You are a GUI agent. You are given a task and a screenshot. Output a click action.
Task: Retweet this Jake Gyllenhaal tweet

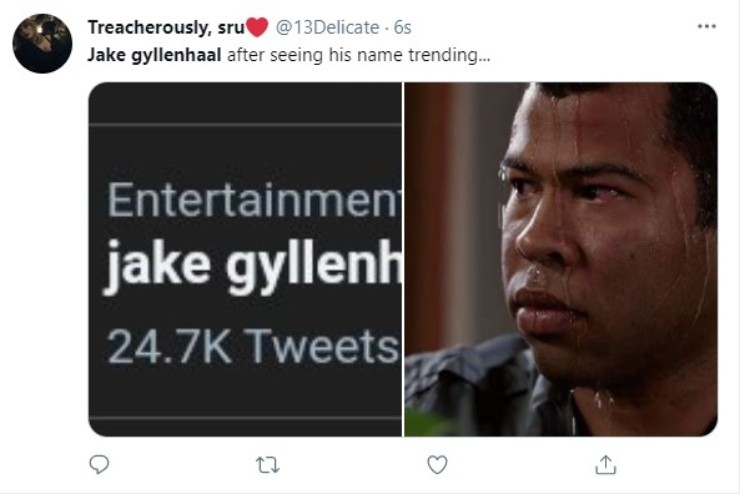coord(267,465)
